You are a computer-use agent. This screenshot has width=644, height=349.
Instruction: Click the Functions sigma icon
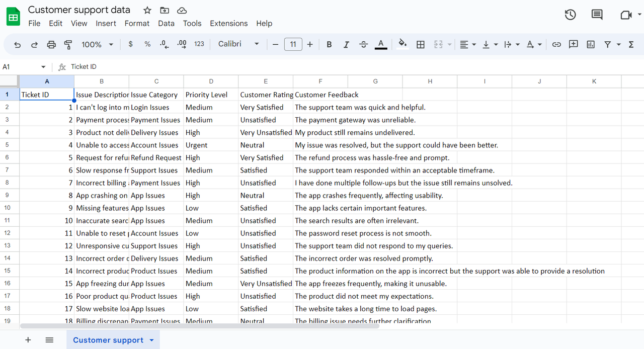point(631,44)
